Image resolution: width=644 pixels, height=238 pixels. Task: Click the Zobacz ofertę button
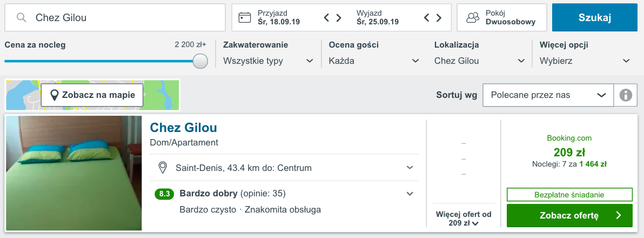pos(569,215)
